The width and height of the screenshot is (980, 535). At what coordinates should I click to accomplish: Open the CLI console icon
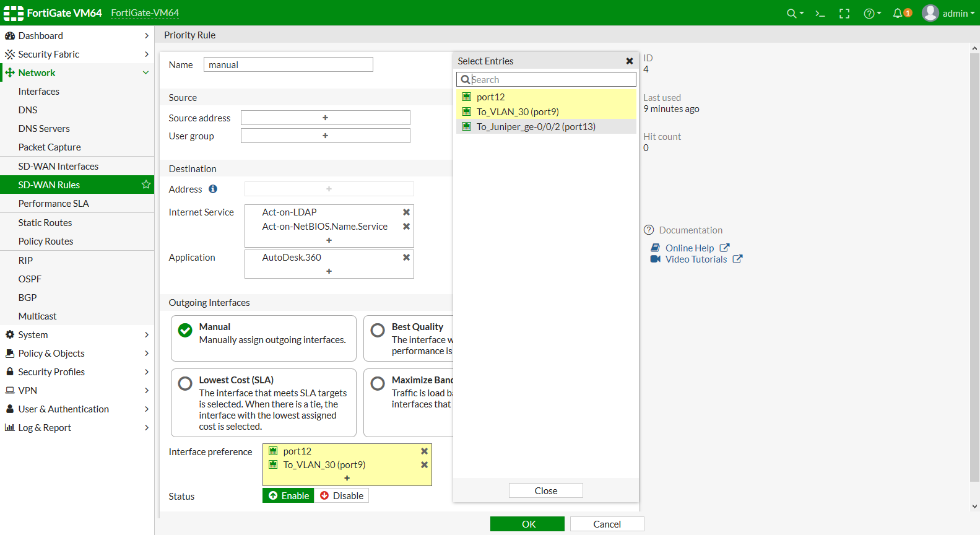coord(820,14)
